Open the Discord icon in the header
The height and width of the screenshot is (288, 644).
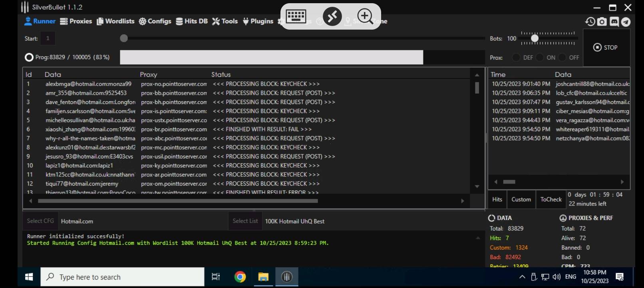(x=614, y=22)
